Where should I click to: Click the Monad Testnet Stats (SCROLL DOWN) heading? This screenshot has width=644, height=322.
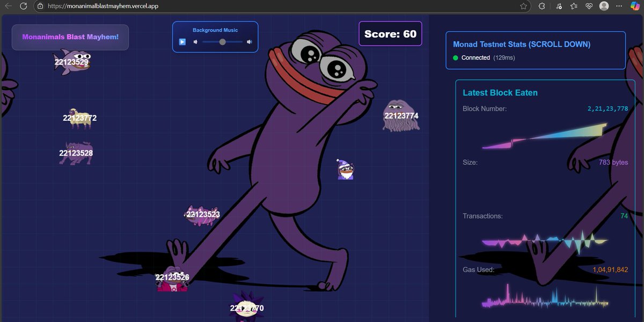tap(522, 45)
